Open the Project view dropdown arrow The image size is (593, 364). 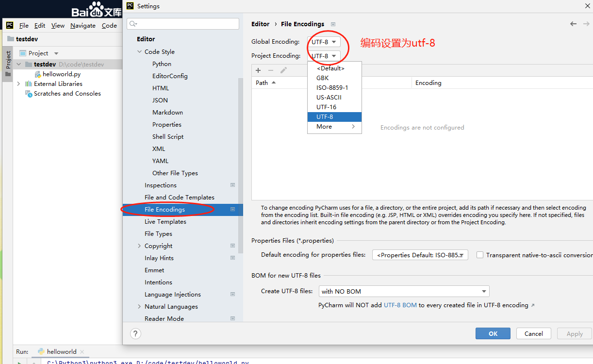56,53
